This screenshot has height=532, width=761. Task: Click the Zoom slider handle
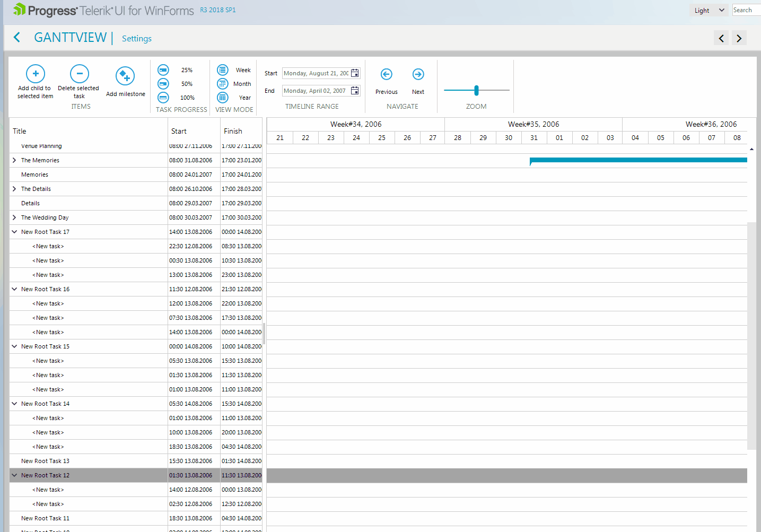(476, 90)
